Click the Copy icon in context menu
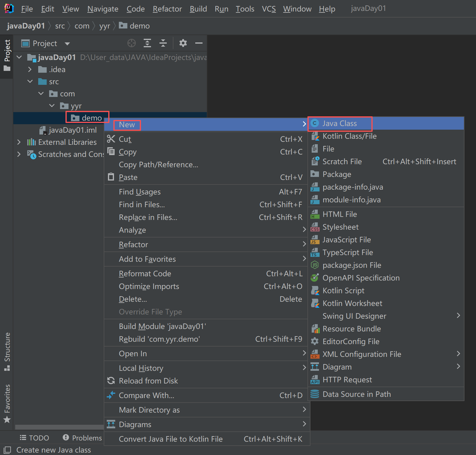The width and height of the screenshot is (476, 455). tap(111, 152)
